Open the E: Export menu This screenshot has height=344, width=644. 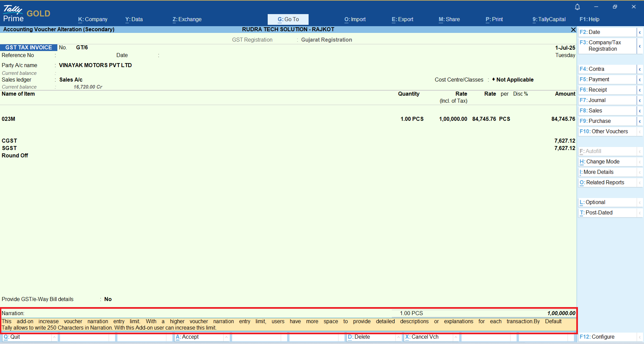pyautogui.click(x=402, y=19)
